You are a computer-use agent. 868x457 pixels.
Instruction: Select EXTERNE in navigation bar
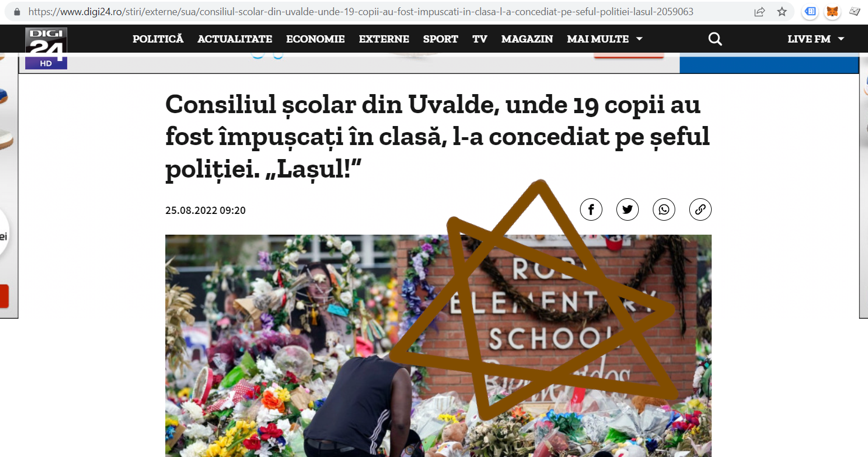click(x=384, y=39)
